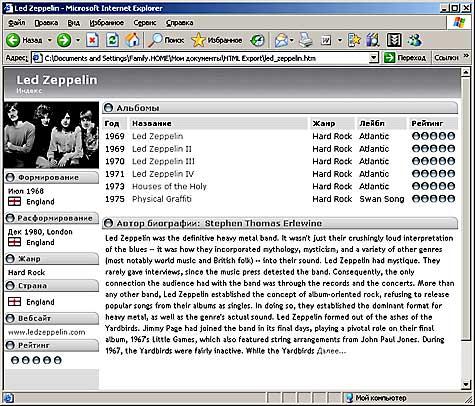Expand the toolbar overflow chevron next to Ссылки
The image size is (475, 406).
click(x=466, y=56)
